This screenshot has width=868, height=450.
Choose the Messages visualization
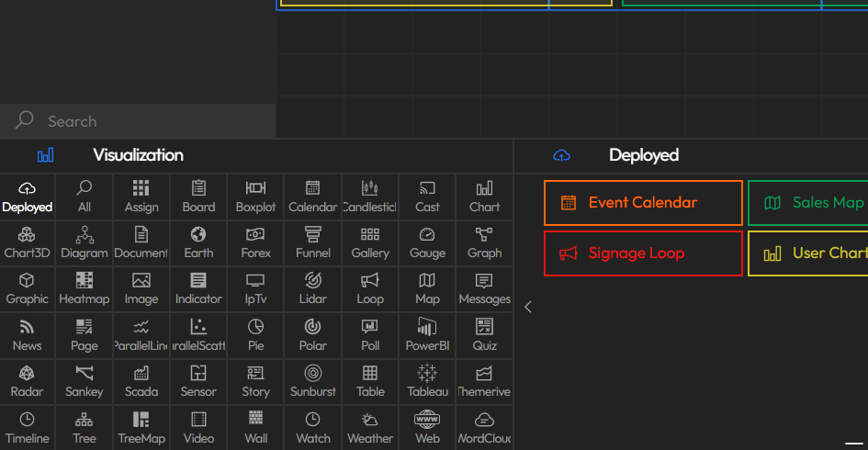tap(484, 289)
